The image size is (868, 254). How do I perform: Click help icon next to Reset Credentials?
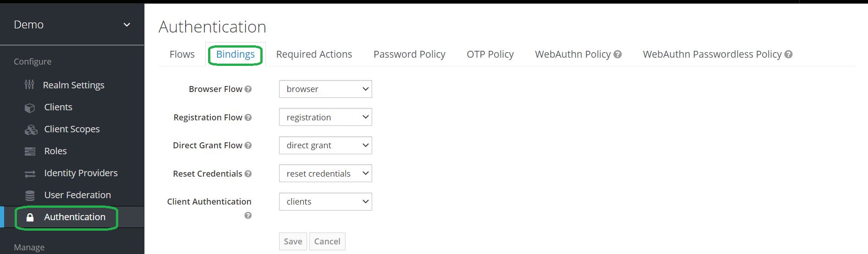(x=248, y=174)
